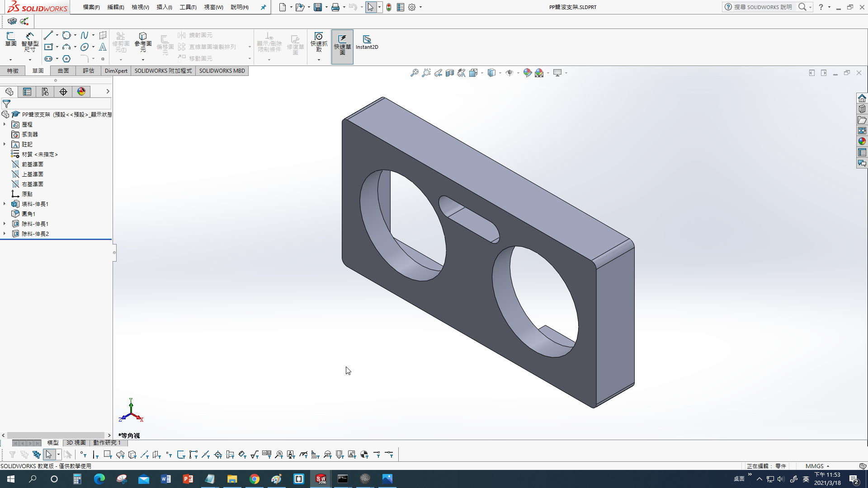This screenshot has width=868, height=488.
Task: Open the SOLIDWORKS Resources home icon
Action: (x=862, y=98)
